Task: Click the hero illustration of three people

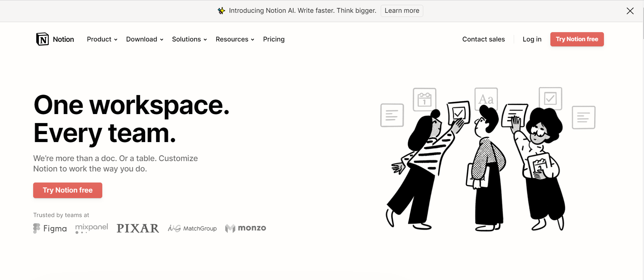Action: tap(487, 159)
